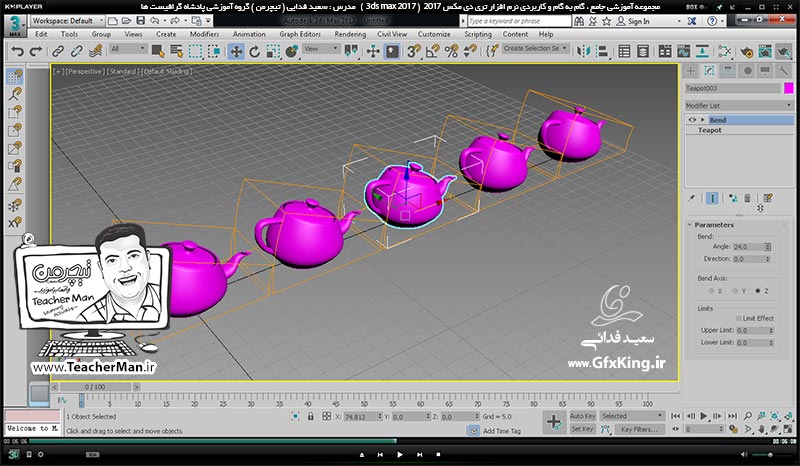Click the Set Key button

(583, 429)
